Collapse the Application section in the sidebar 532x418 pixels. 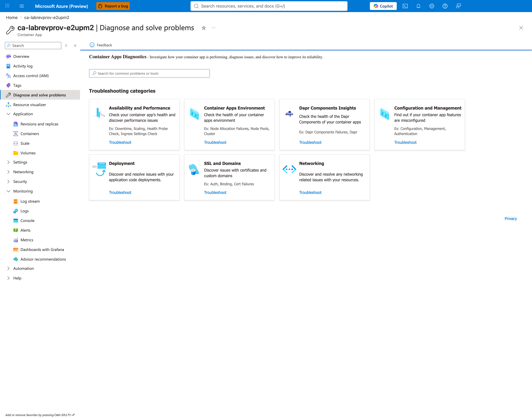pos(8,114)
